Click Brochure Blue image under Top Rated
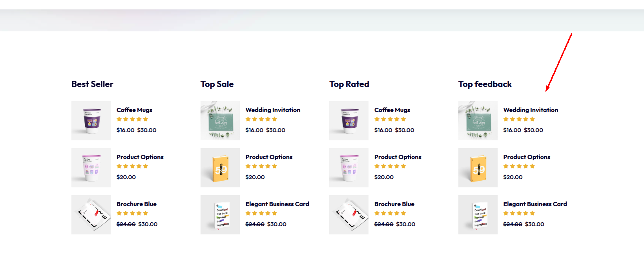 click(349, 215)
